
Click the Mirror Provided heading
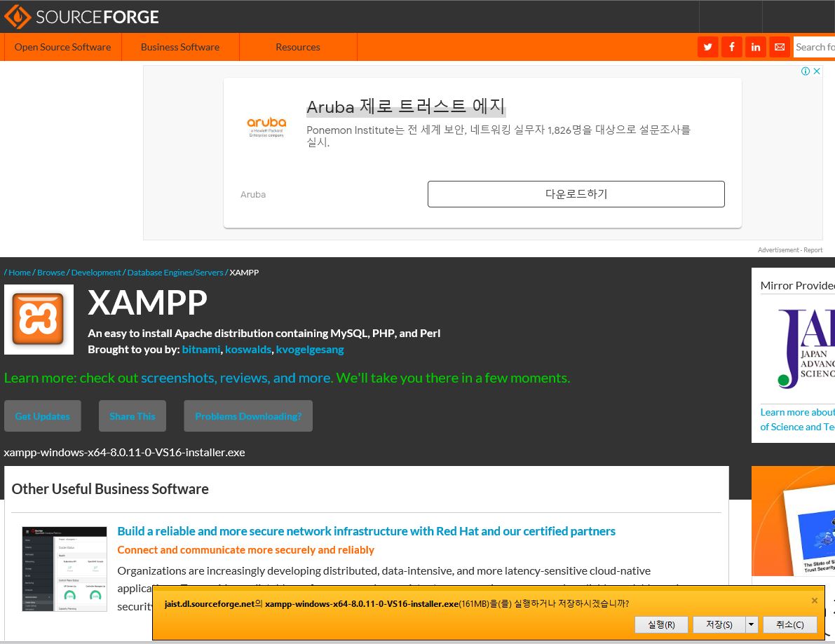[797, 286]
